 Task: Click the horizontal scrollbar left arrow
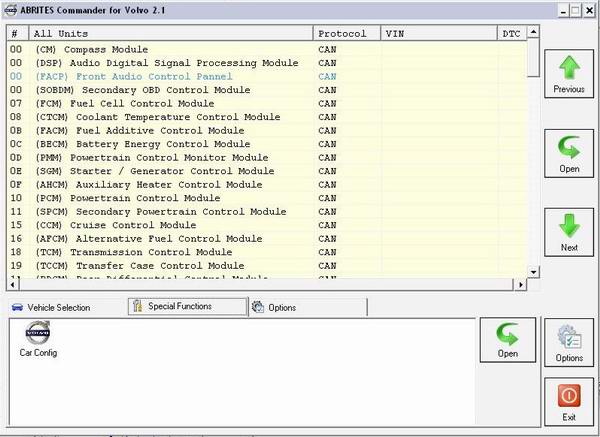click(13, 284)
